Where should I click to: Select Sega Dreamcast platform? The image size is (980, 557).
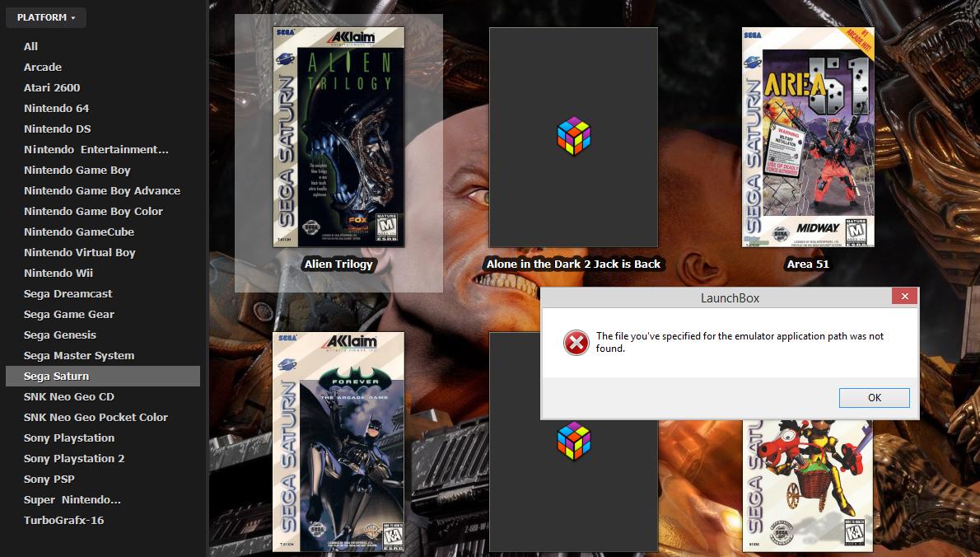point(68,294)
